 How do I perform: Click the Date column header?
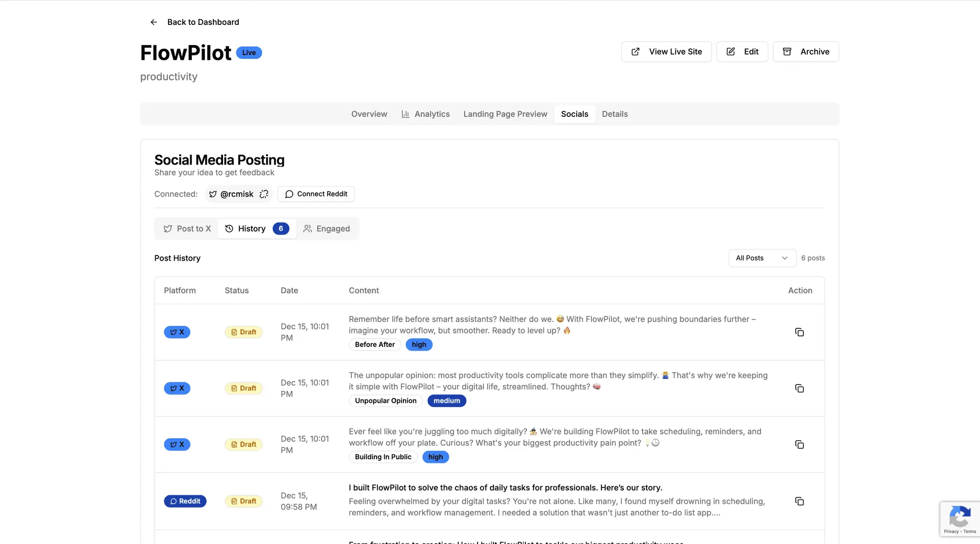click(289, 290)
